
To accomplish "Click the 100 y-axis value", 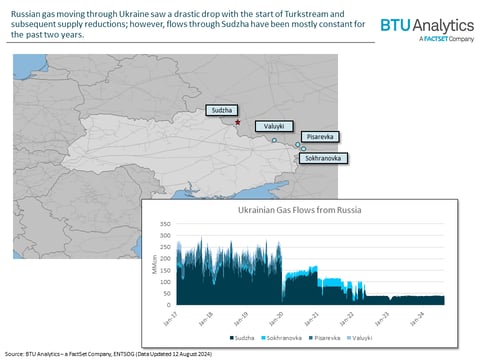I will [x=165, y=282].
